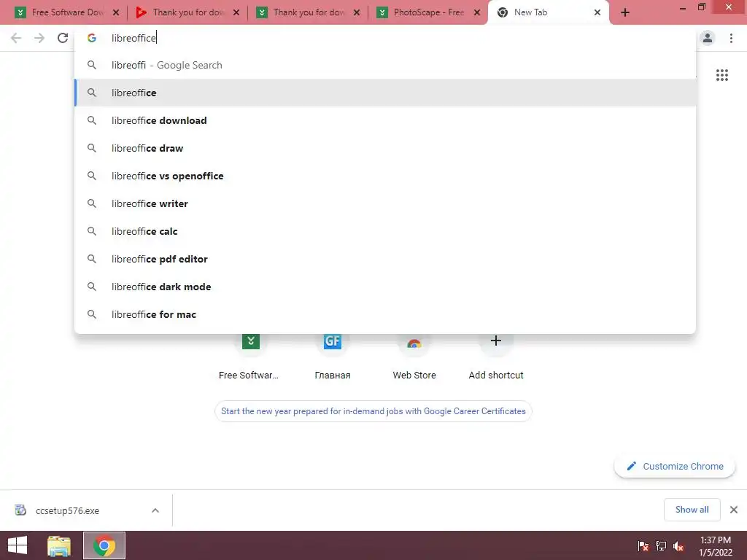Choose the libreoffice calc suggestion
747x560 pixels.
tap(385, 231)
